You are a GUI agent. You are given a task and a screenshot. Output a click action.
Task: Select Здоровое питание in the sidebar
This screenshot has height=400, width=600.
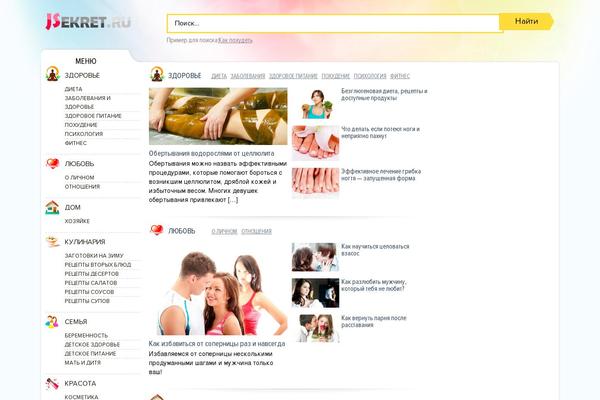(93, 116)
